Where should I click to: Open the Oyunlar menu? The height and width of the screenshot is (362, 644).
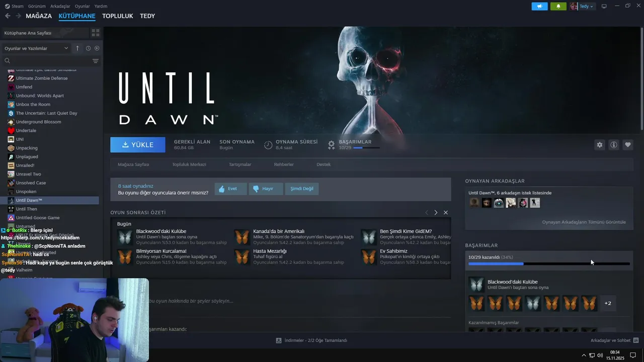83,6
